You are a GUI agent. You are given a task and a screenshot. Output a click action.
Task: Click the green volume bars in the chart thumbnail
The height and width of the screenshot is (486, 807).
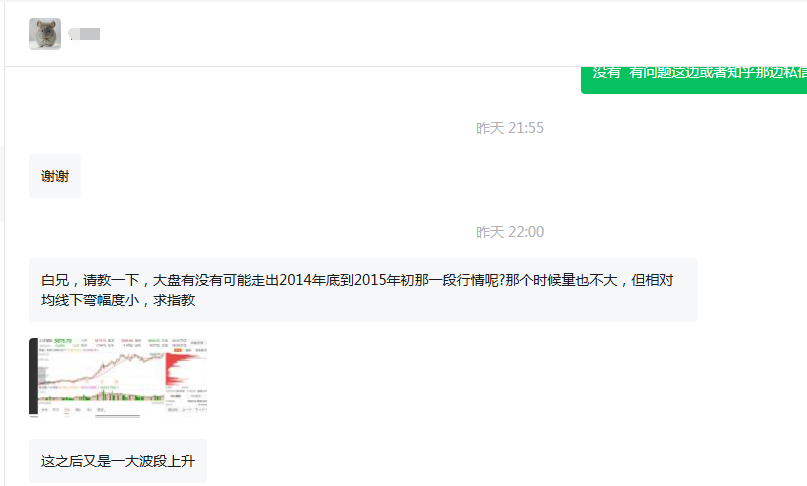101,395
